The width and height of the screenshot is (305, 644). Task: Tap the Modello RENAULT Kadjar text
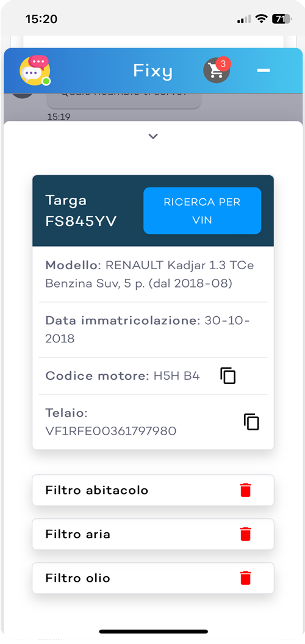(x=149, y=274)
